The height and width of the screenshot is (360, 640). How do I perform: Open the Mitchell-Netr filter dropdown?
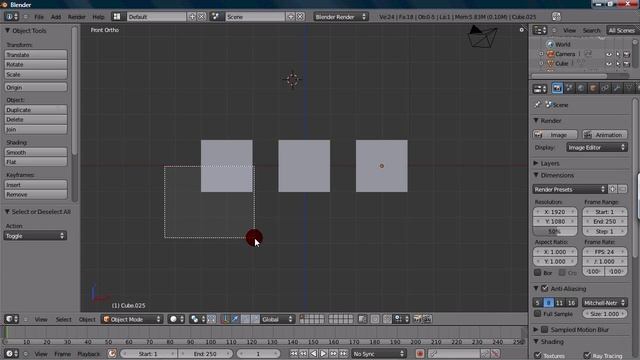click(x=604, y=302)
